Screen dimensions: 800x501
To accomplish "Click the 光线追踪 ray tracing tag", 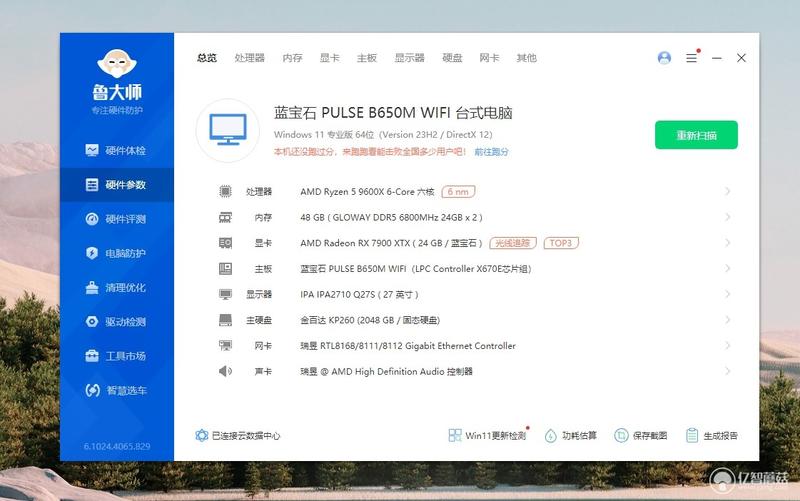I will pos(513,243).
